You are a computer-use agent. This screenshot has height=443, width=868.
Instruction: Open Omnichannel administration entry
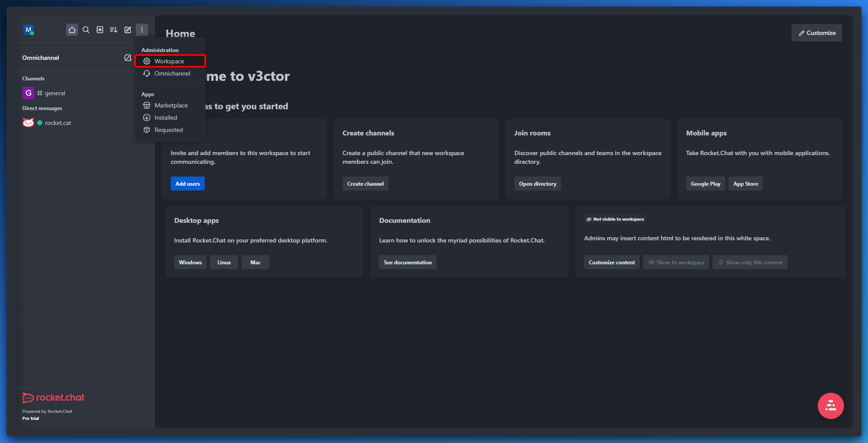point(170,73)
